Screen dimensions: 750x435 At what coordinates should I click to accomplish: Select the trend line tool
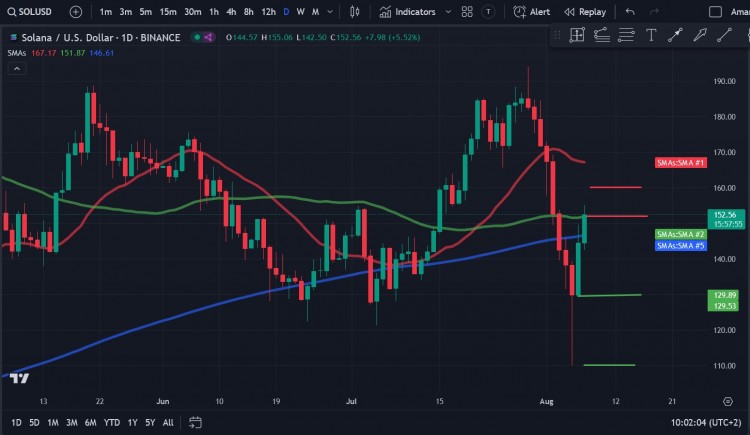point(724,35)
